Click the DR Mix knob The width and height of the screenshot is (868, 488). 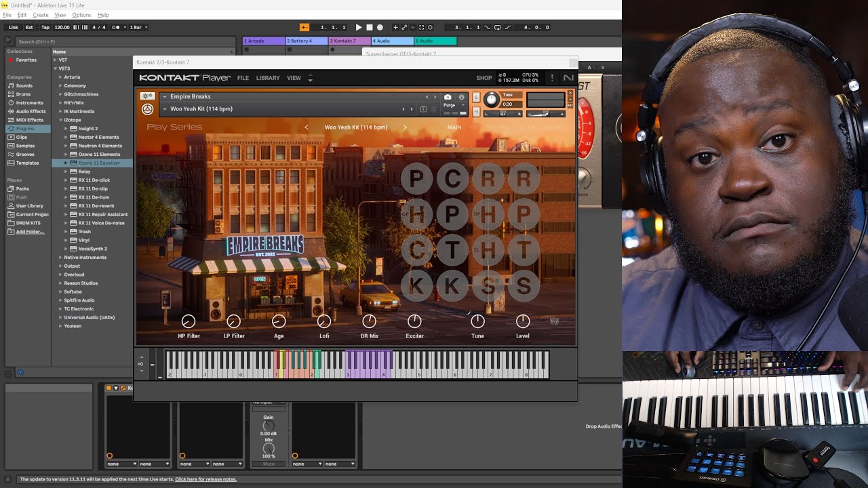pos(370,321)
